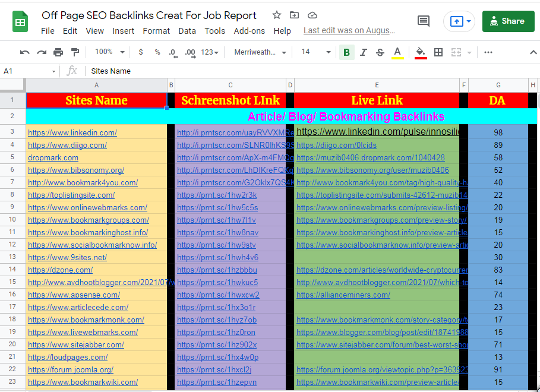Open the text color picker
The width and height of the screenshot is (540, 392).
pos(397,52)
